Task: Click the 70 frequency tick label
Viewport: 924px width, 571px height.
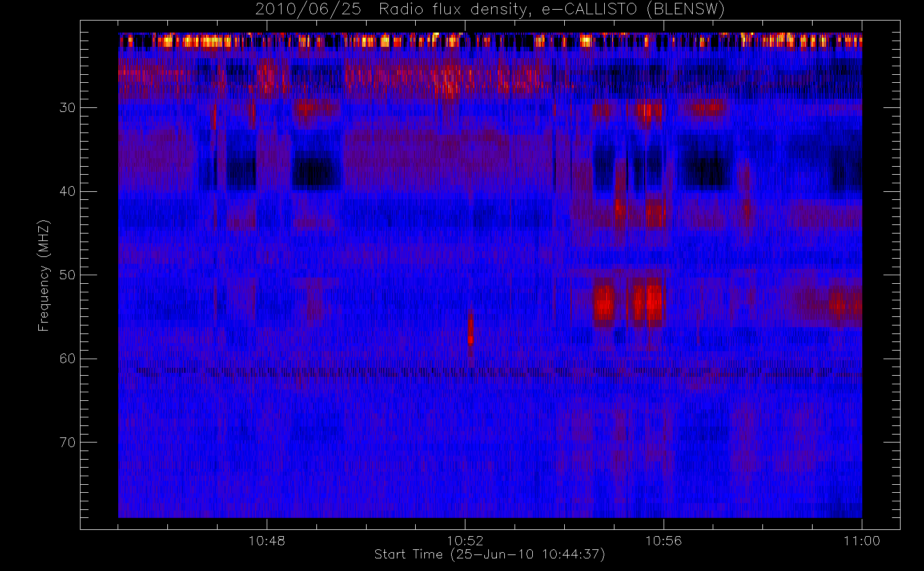Action: click(x=67, y=443)
